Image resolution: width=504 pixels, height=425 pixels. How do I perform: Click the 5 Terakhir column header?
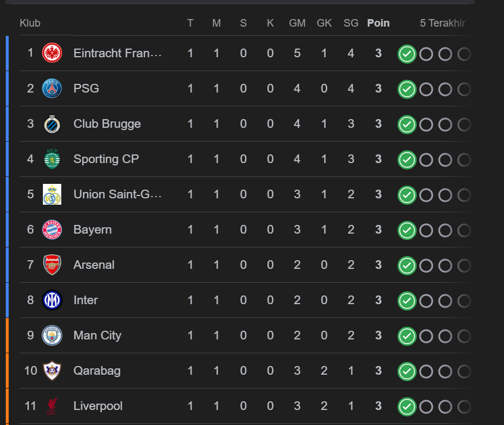[443, 23]
